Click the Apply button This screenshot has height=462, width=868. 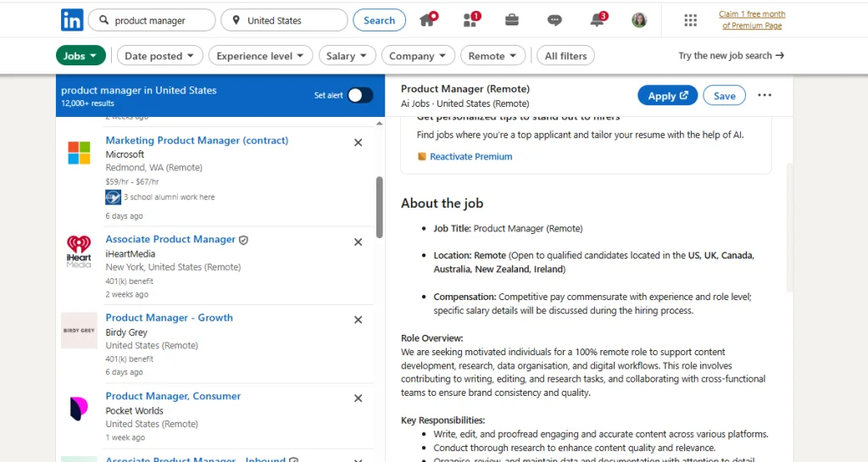pyautogui.click(x=668, y=95)
